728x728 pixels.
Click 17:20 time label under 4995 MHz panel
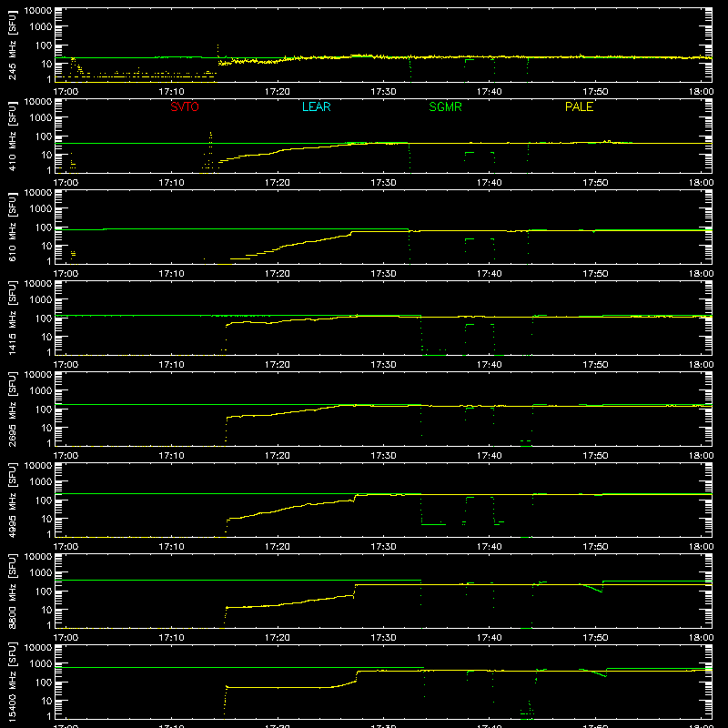pos(278,547)
